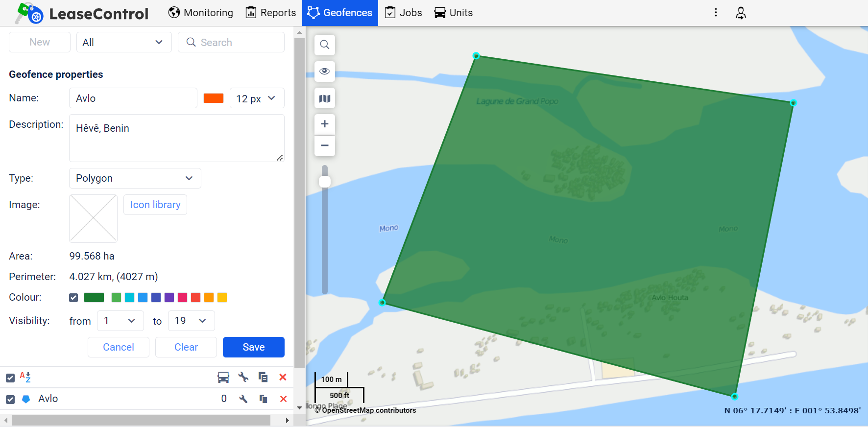Viewport: 868px width, 427px height.
Task: Toggle the Avlo geofence checkbox
Action: click(10, 399)
